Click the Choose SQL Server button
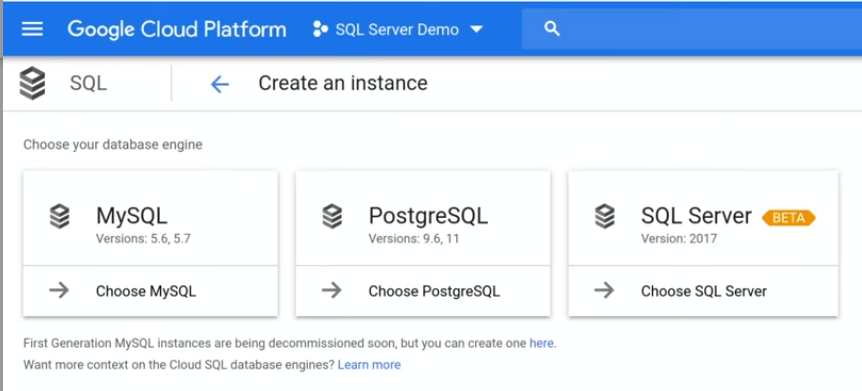This screenshot has width=862, height=391. [703, 290]
